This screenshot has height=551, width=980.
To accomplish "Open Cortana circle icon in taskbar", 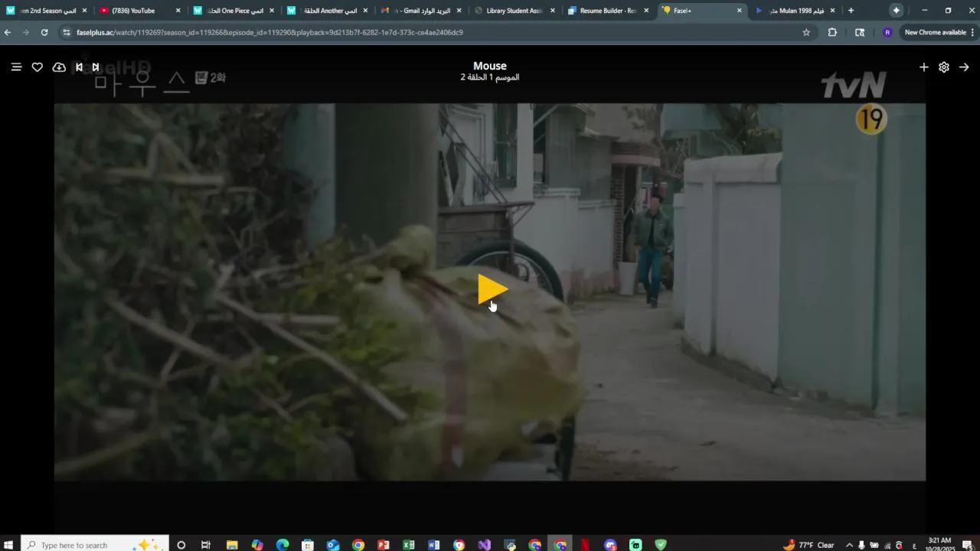I will coord(181,545).
